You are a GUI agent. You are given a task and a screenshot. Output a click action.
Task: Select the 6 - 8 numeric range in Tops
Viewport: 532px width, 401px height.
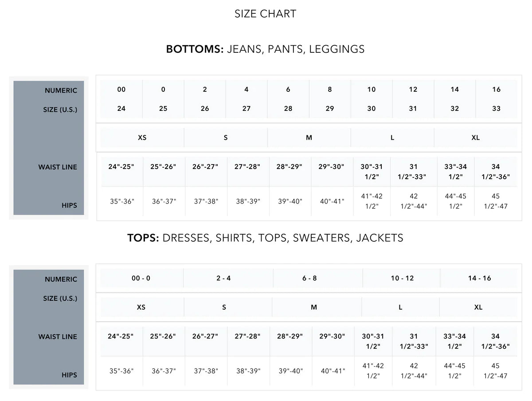coord(309,279)
